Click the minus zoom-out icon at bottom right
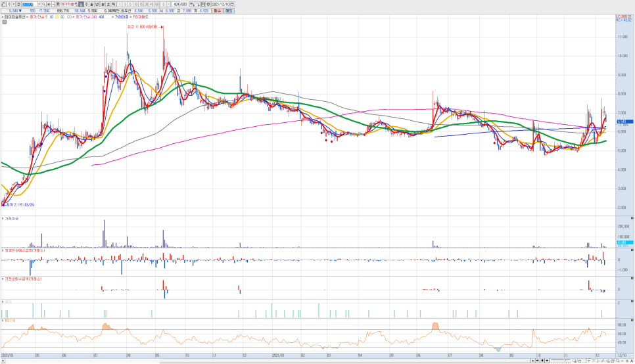635x364 pixels. point(623,361)
